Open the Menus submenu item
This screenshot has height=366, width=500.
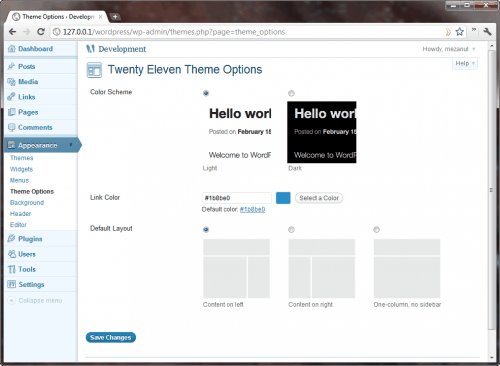(19, 180)
